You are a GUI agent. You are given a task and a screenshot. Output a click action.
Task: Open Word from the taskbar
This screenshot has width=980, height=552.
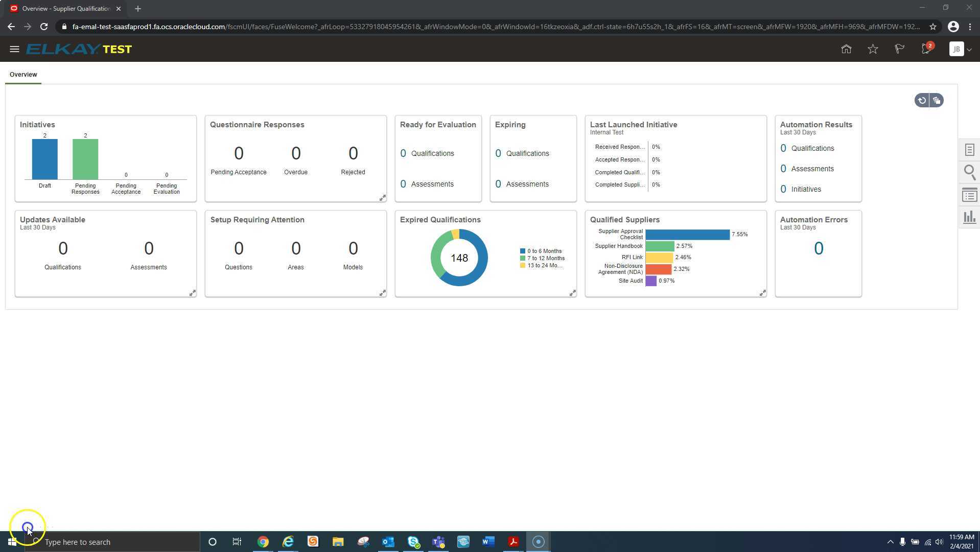tap(488, 542)
